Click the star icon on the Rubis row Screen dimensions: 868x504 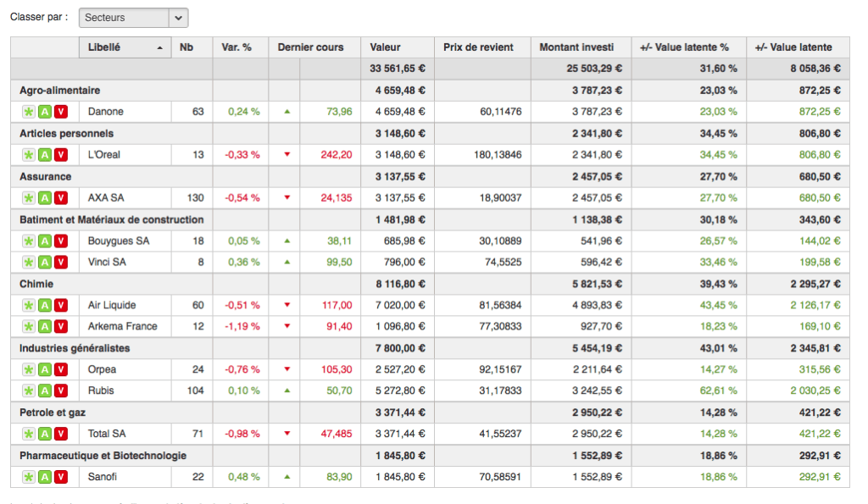29,390
